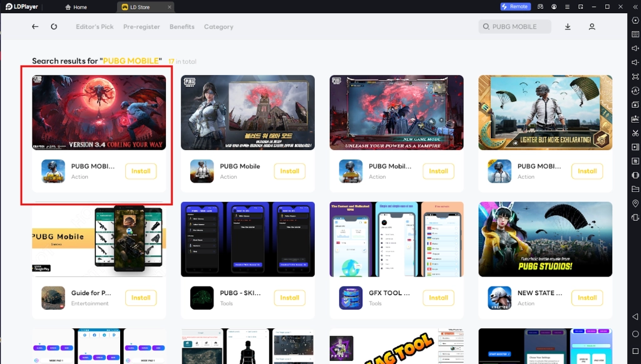Open the shared folder sidebar icon
The image size is (641, 364).
tap(635, 189)
